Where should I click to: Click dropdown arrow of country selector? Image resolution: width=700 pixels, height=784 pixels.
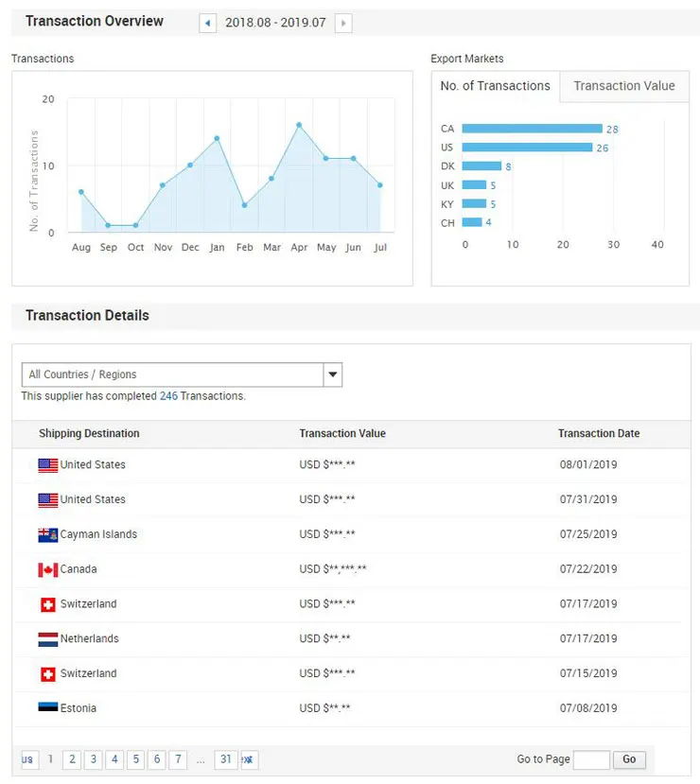click(x=333, y=375)
